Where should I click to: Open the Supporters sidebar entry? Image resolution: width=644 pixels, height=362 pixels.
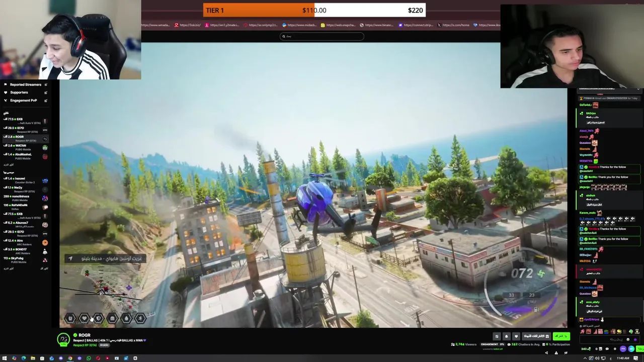(25, 93)
